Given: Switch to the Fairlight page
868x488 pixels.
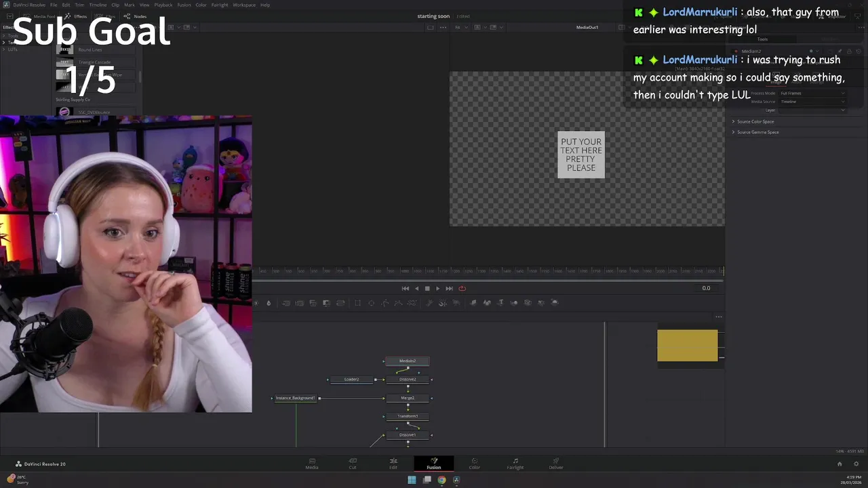Looking at the screenshot, I should pyautogui.click(x=515, y=464).
